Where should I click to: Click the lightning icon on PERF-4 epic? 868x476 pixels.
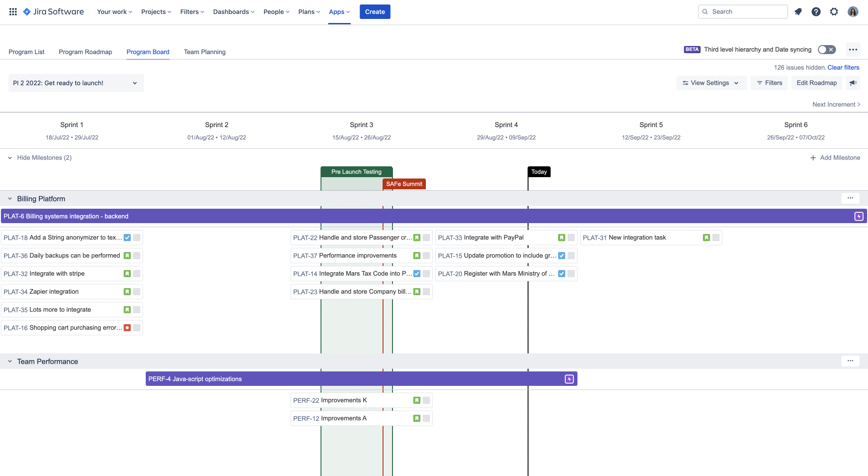point(569,379)
